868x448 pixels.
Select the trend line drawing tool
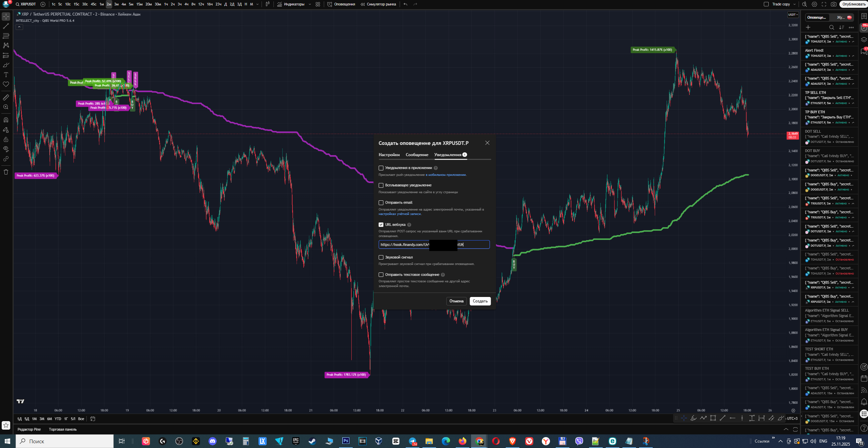coord(6,26)
